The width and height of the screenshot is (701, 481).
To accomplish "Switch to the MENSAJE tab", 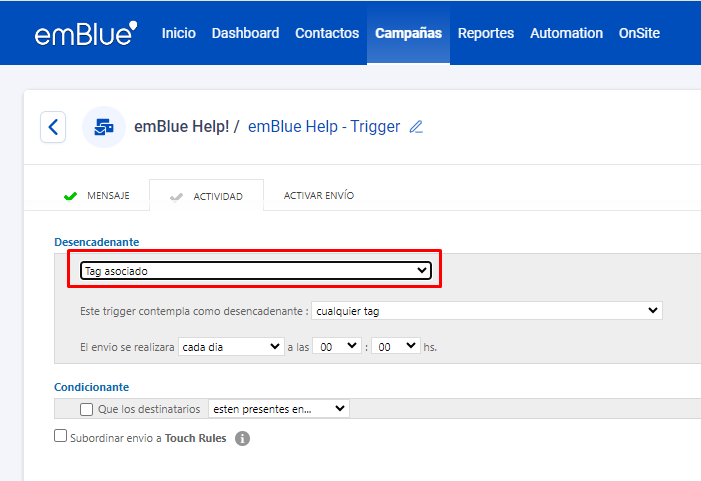I will click(x=97, y=196).
